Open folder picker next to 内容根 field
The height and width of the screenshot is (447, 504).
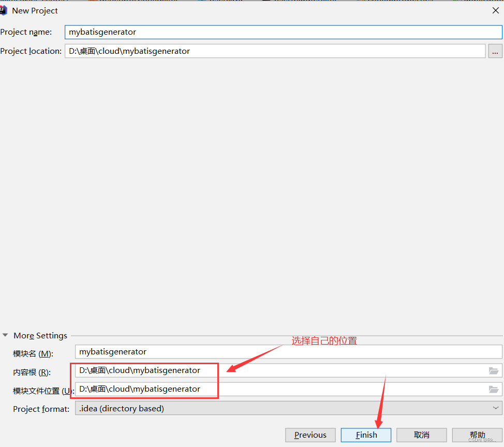495,370
